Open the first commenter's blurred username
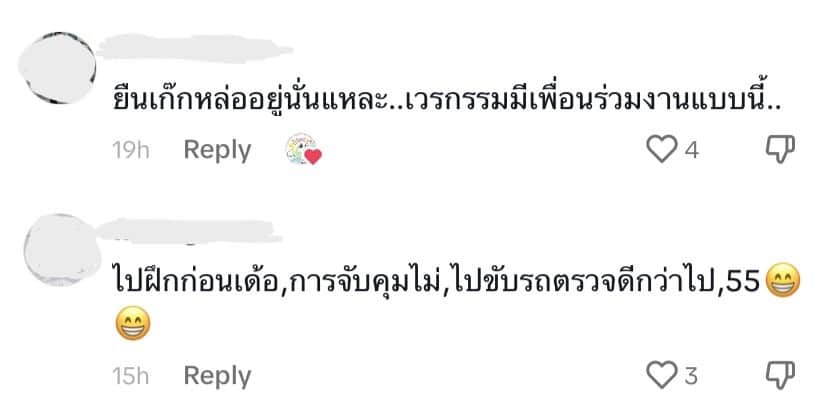Image resolution: width=828 pixels, height=404 pixels. (194, 49)
